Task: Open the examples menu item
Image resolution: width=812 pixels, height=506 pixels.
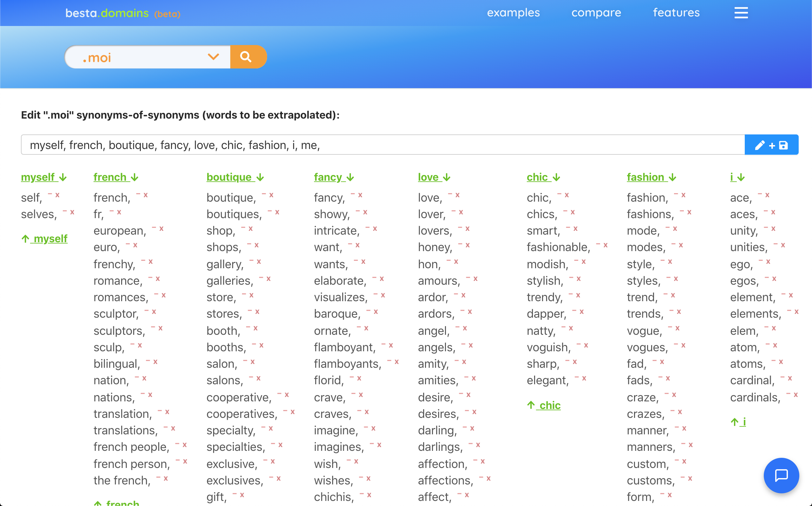Action: pyautogui.click(x=513, y=13)
